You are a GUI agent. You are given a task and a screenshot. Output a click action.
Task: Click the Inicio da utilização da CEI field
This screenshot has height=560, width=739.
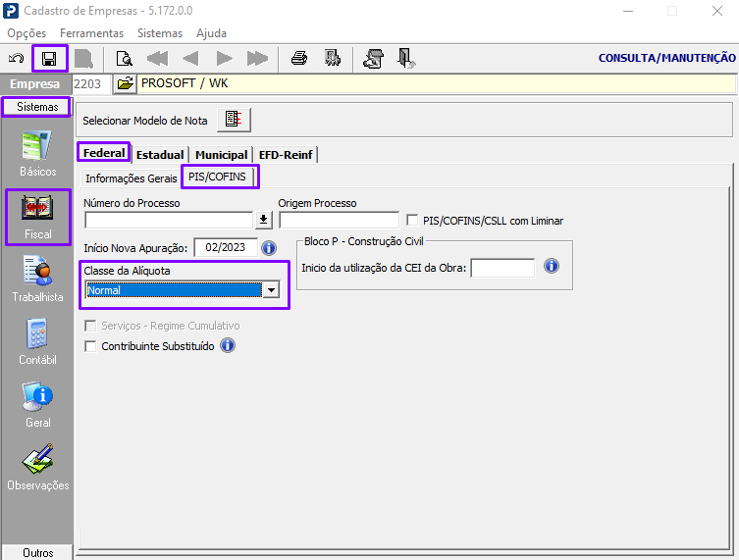click(502, 268)
